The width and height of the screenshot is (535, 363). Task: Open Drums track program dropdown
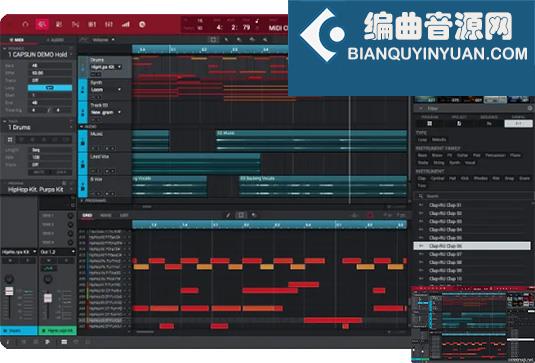[x=106, y=67]
